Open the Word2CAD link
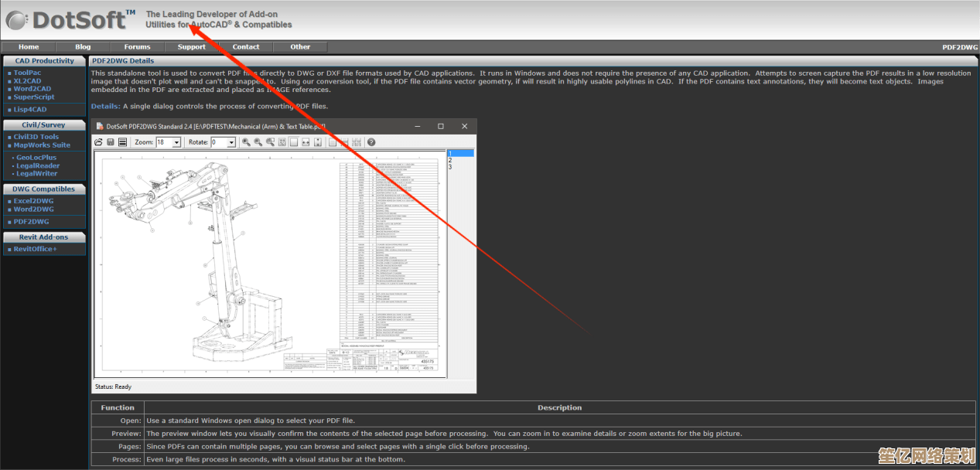 pos(32,89)
